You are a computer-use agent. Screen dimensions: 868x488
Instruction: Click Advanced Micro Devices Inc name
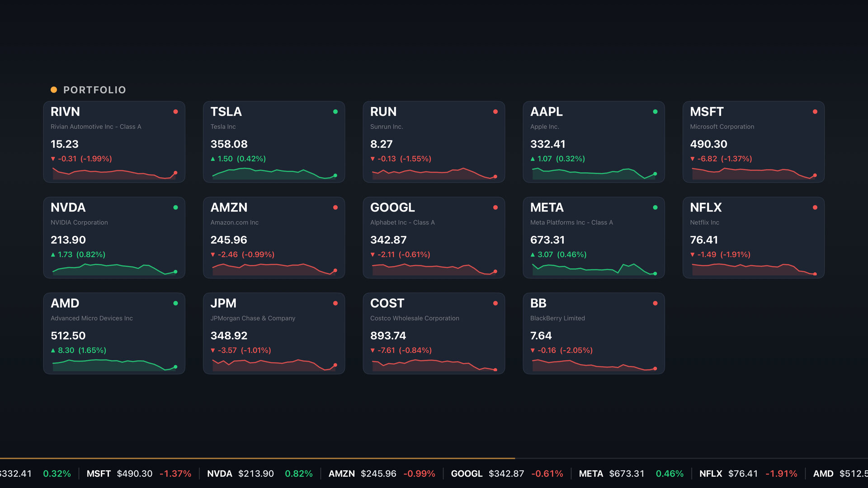(92, 318)
